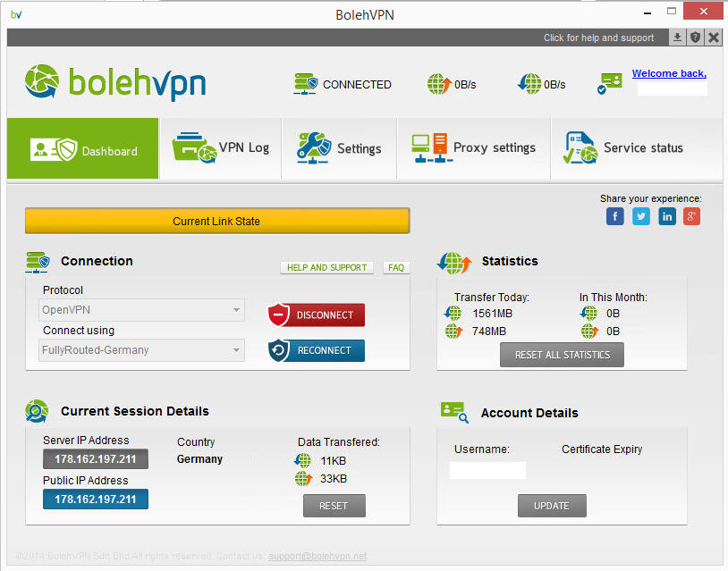This screenshot has height=571, width=728.
Task: Open the Service status tab
Action: [637, 148]
